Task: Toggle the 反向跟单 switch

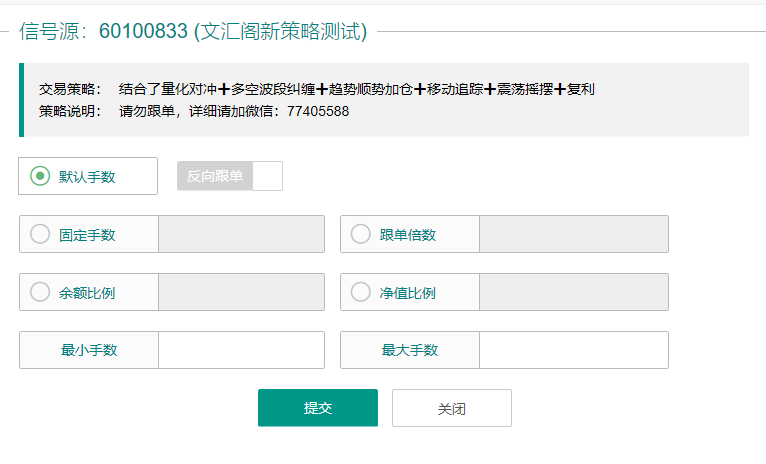Action: pos(230,176)
